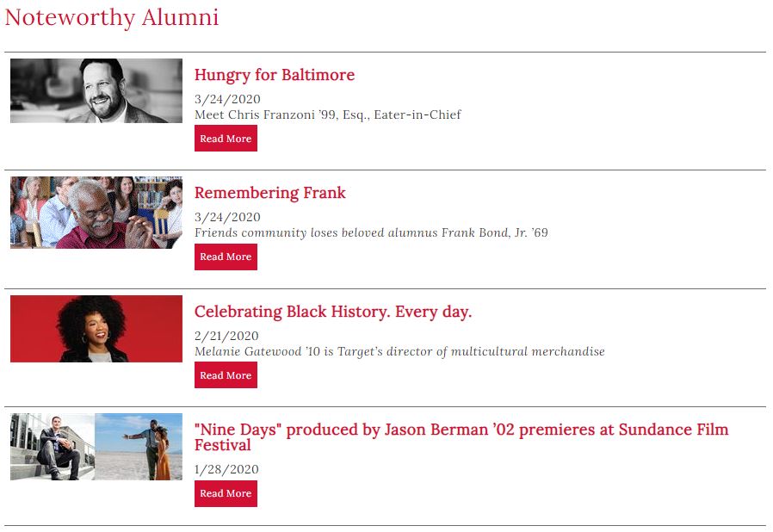Open Celebrating Black History. Every day. headline
773x532 pixels.
(x=333, y=312)
